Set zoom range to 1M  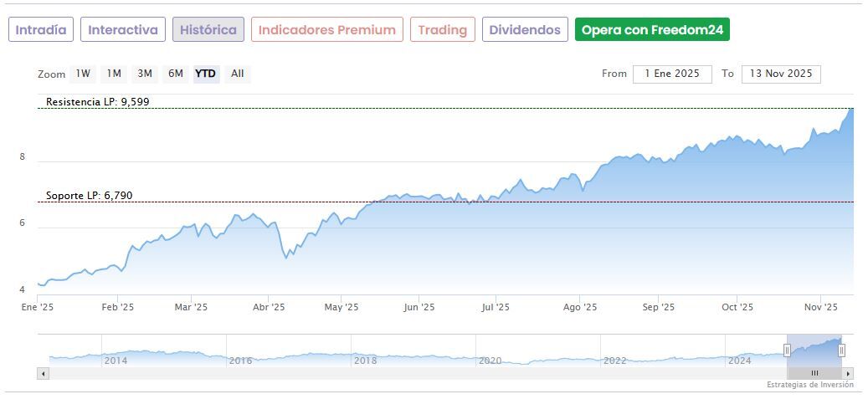coord(114,74)
